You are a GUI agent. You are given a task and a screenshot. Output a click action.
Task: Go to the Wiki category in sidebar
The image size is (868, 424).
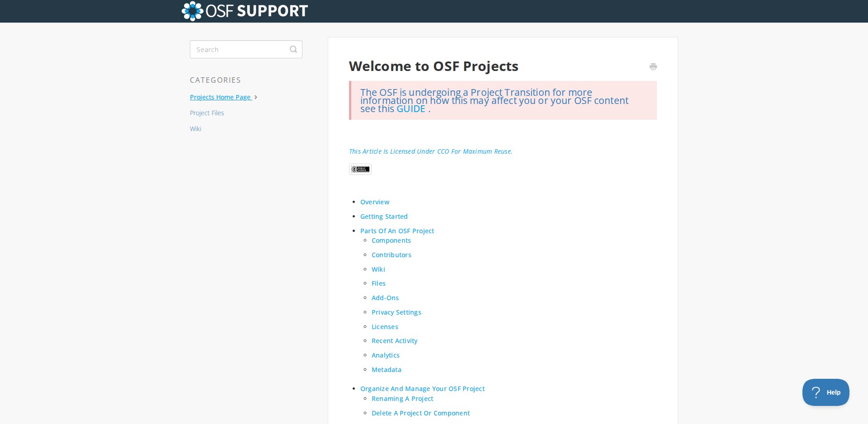[195, 129]
